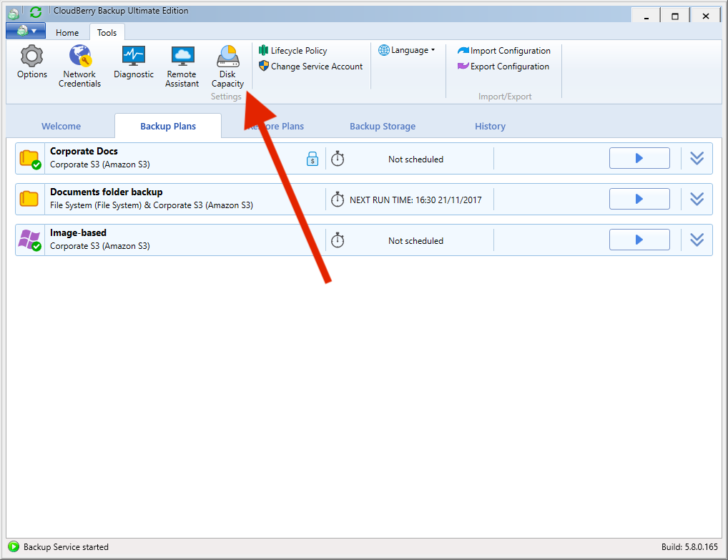Click the File System & Corporate S3 subtitle
Image resolution: width=728 pixels, height=560 pixels.
click(152, 205)
